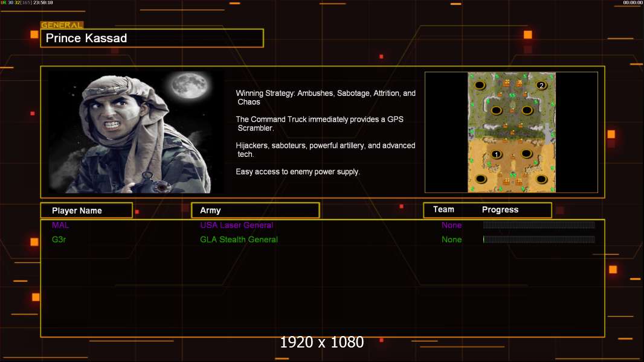Click the USA Laser General army entry
Image resolution: width=644 pixels, height=362 pixels.
click(237, 225)
